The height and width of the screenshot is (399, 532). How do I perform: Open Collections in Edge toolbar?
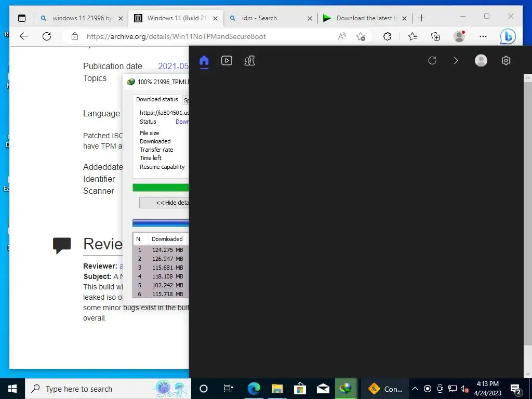pyautogui.click(x=435, y=36)
